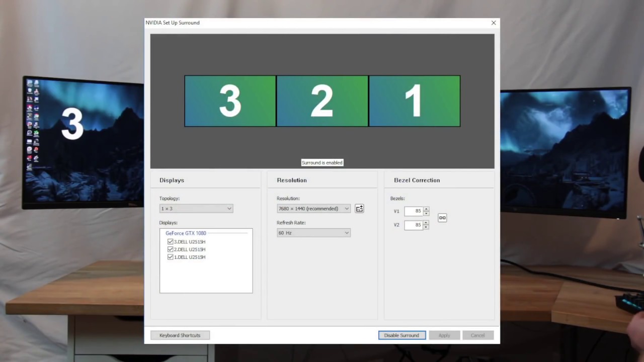
Task: Open the Refresh Rate 60 Hz dropdown
Action: point(313,233)
